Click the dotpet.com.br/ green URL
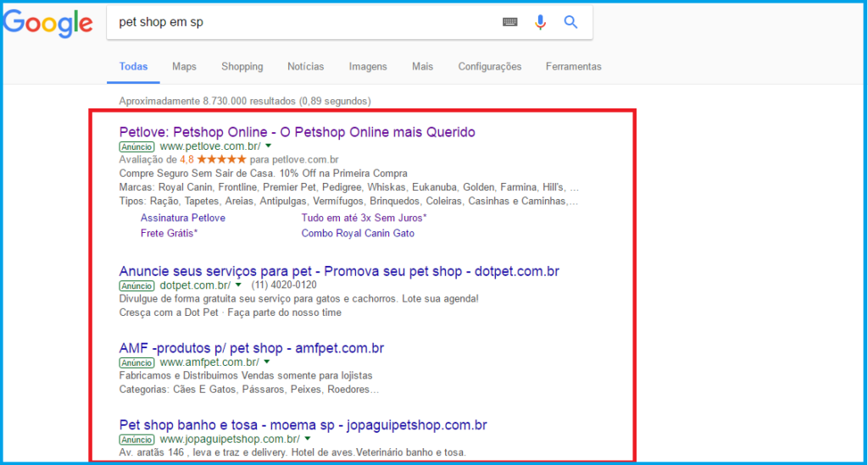Screen dimensions: 868x465 [196, 285]
